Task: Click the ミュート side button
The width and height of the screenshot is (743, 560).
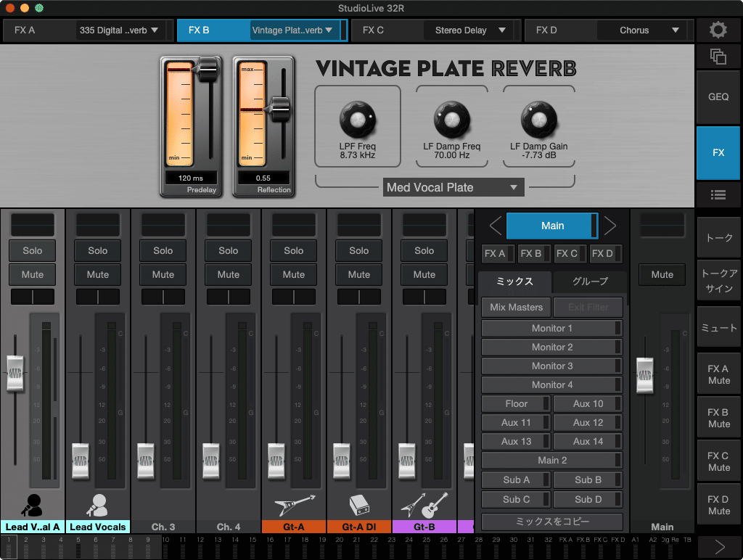Action: coord(718,327)
